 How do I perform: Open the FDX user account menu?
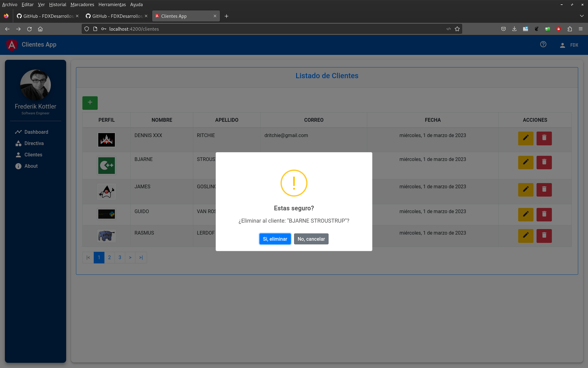(x=569, y=45)
